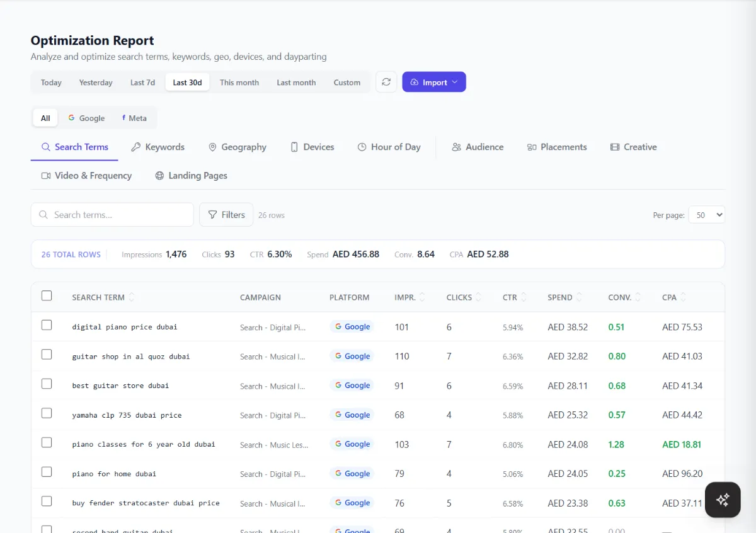This screenshot has height=533, width=756.
Task: Open the Filters button
Action: [226, 215]
